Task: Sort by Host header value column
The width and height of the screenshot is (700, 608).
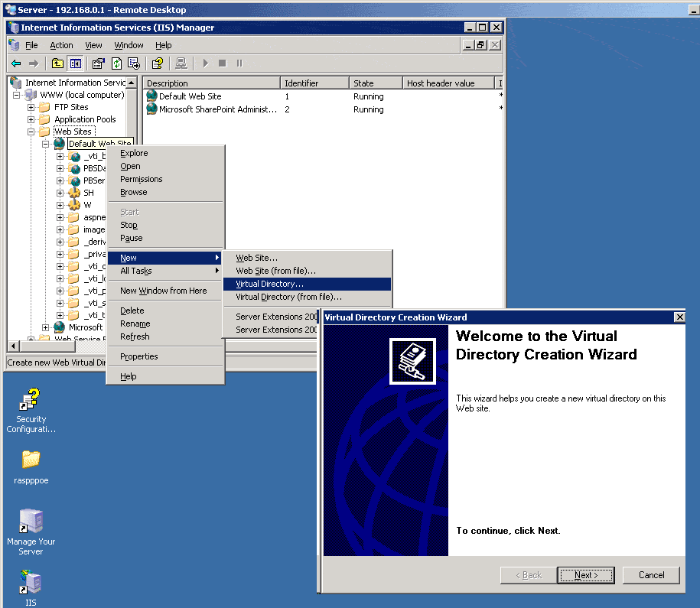Action: [x=448, y=83]
